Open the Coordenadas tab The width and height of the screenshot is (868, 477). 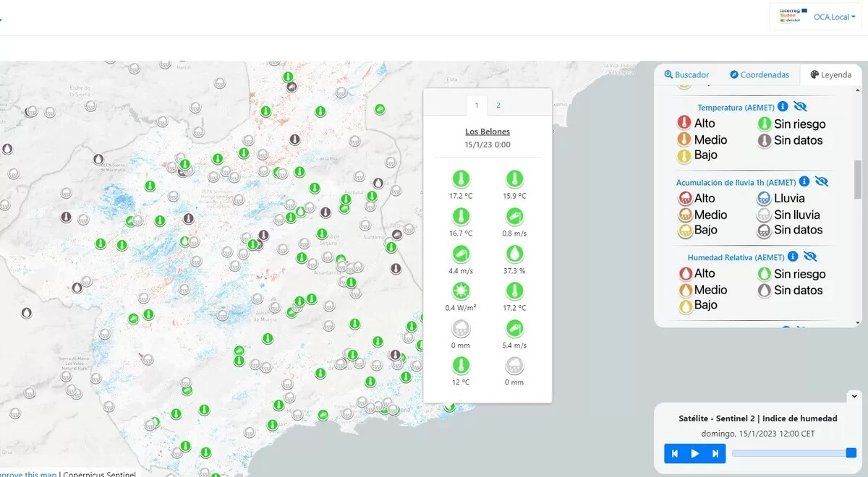tap(759, 74)
